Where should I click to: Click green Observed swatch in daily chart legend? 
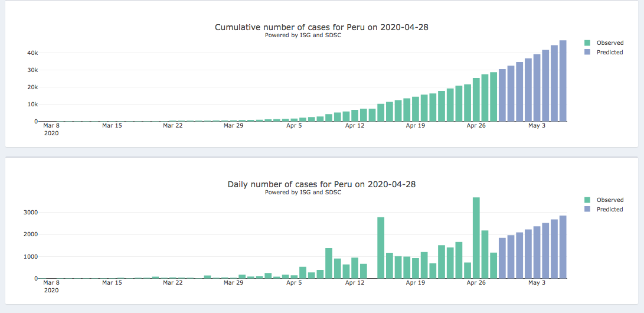point(587,200)
